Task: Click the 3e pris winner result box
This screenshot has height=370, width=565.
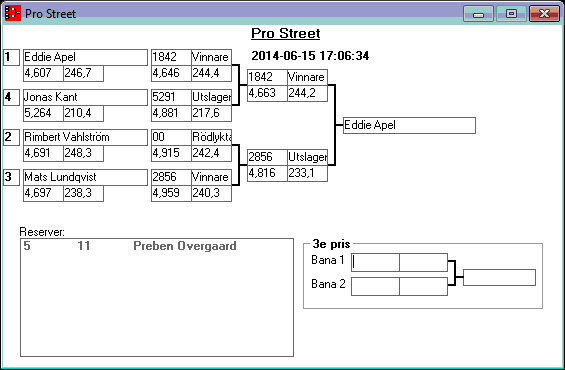Action: click(499, 277)
